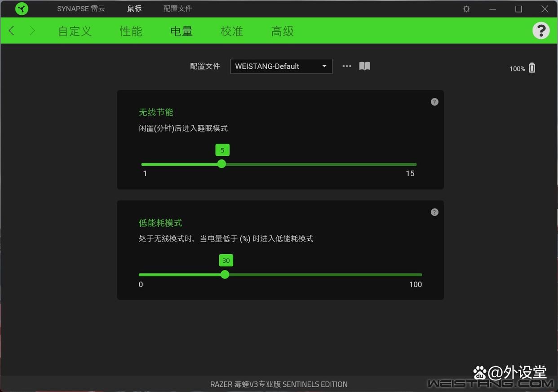Open profile actions via ellipsis icon
558x392 pixels.
346,66
